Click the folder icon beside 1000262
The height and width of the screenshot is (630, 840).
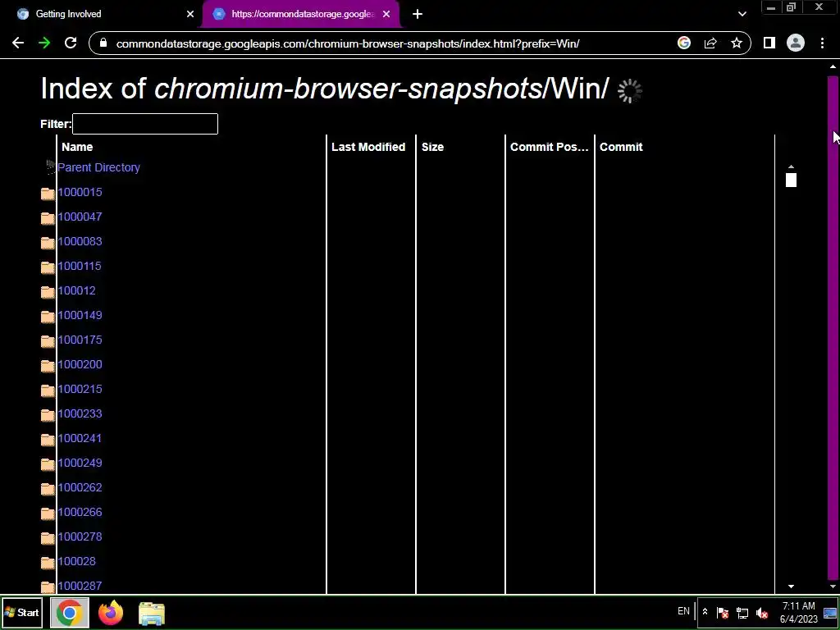click(48, 489)
